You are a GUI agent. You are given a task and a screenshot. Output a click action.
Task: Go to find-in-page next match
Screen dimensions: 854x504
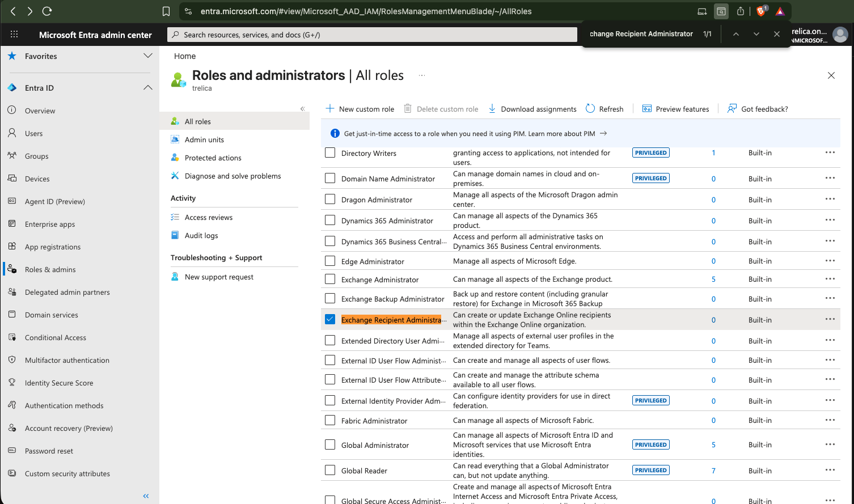tap(756, 34)
